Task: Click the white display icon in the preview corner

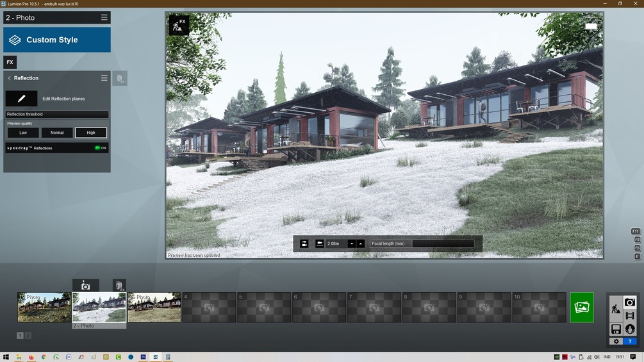Action: (x=591, y=26)
